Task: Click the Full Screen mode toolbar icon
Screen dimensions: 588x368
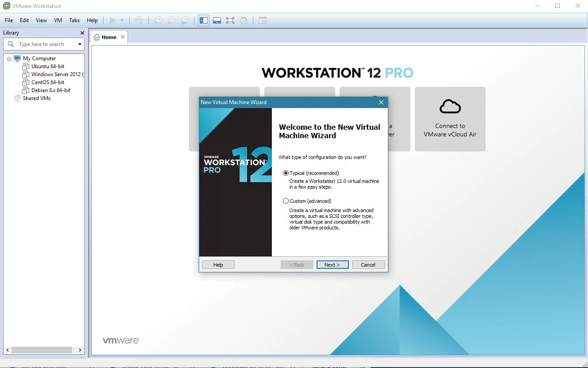Action: coord(230,20)
